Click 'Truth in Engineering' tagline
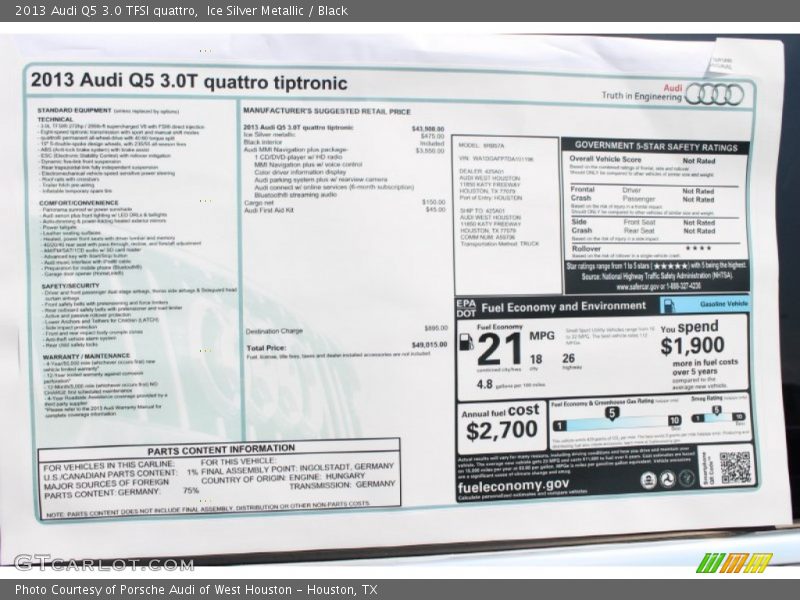 coord(641,96)
